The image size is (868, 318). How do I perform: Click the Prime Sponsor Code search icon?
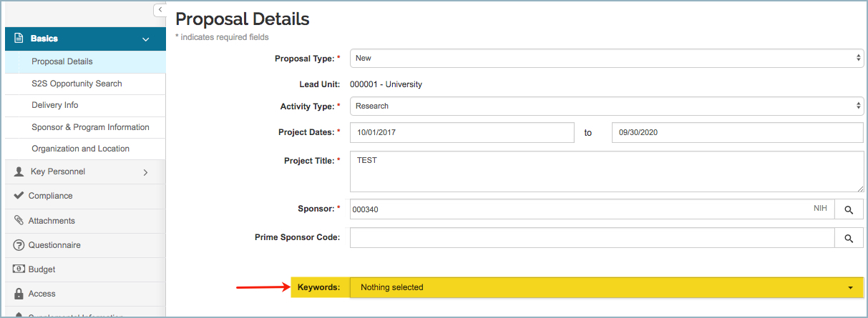pos(849,238)
